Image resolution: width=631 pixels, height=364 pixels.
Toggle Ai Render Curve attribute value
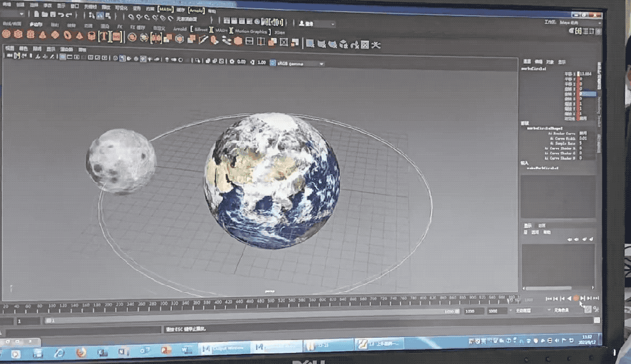tap(582, 133)
